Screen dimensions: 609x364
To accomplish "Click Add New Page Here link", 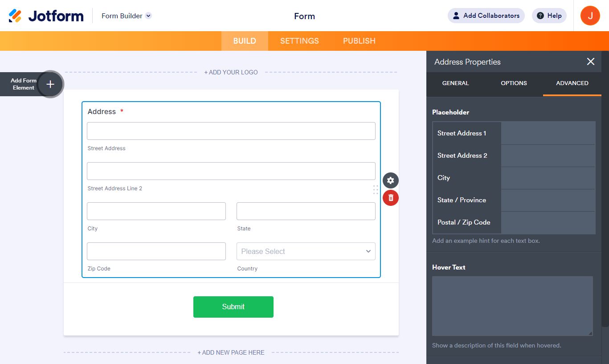I will pyautogui.click(x=231, y=352).
